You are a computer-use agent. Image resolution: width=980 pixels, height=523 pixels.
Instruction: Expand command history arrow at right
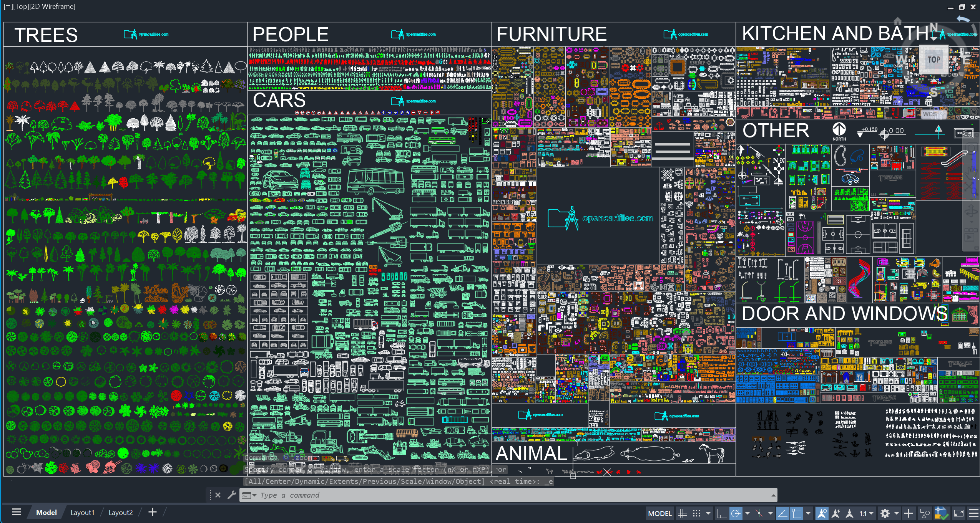click(x=773, y=495)
